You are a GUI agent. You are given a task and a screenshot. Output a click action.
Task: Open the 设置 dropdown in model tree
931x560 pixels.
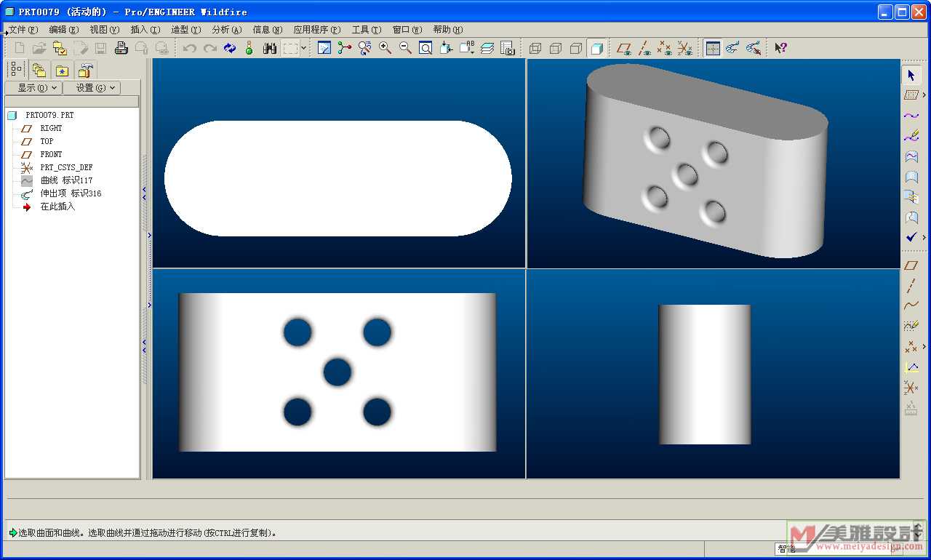92,88
